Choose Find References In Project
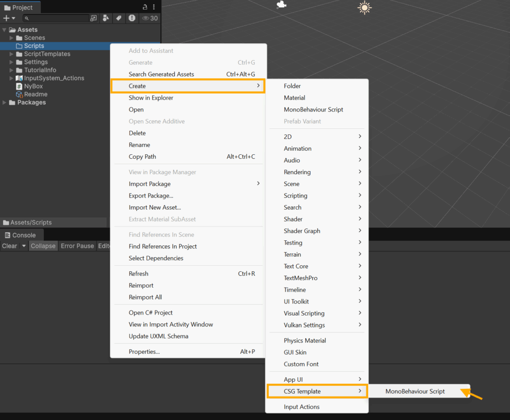Image resolution: width=510 pixels, height=420 pixels. 188,246
